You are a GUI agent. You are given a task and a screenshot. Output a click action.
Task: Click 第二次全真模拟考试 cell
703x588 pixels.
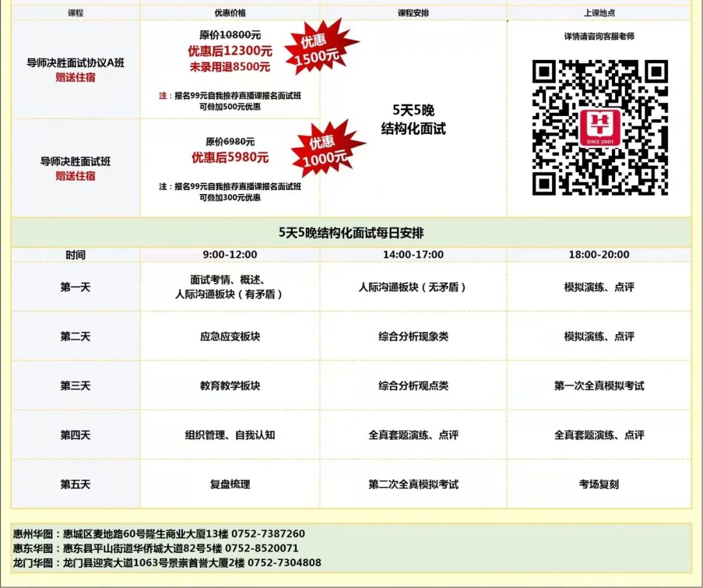coord(413,484)
